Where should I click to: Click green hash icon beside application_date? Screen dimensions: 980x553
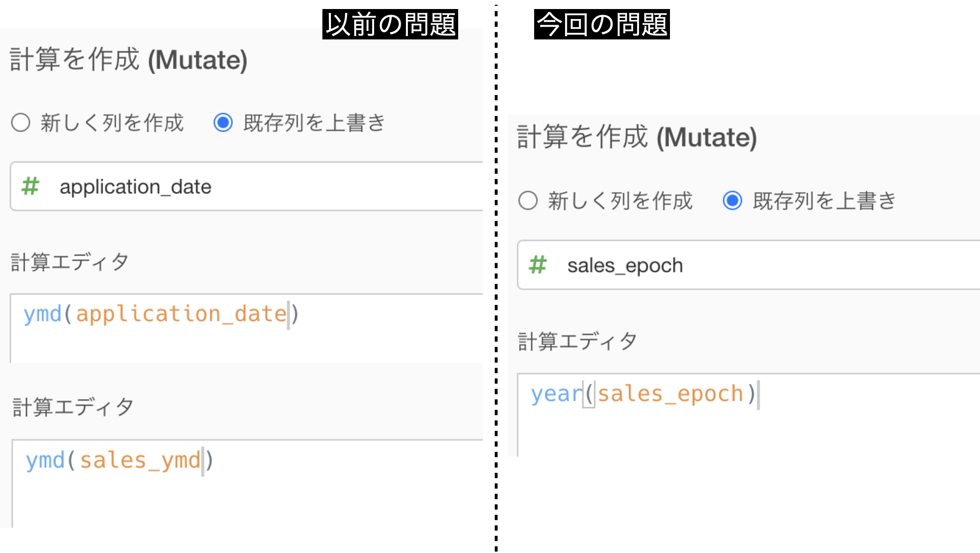(x=30, y=186)
